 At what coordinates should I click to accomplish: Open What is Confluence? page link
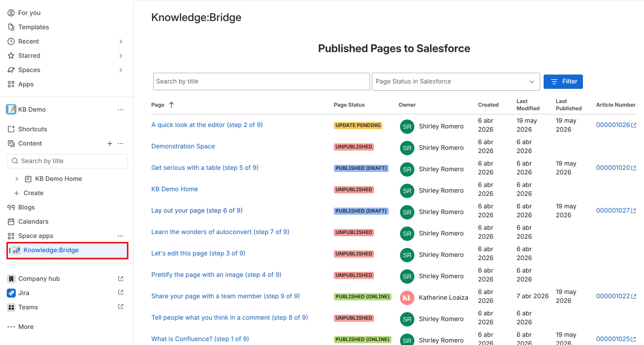200,339
